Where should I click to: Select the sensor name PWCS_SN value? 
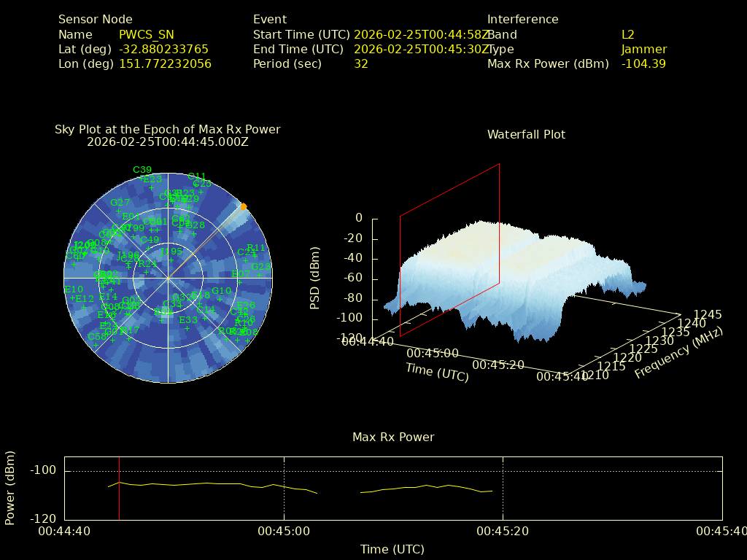coord(146,34)
